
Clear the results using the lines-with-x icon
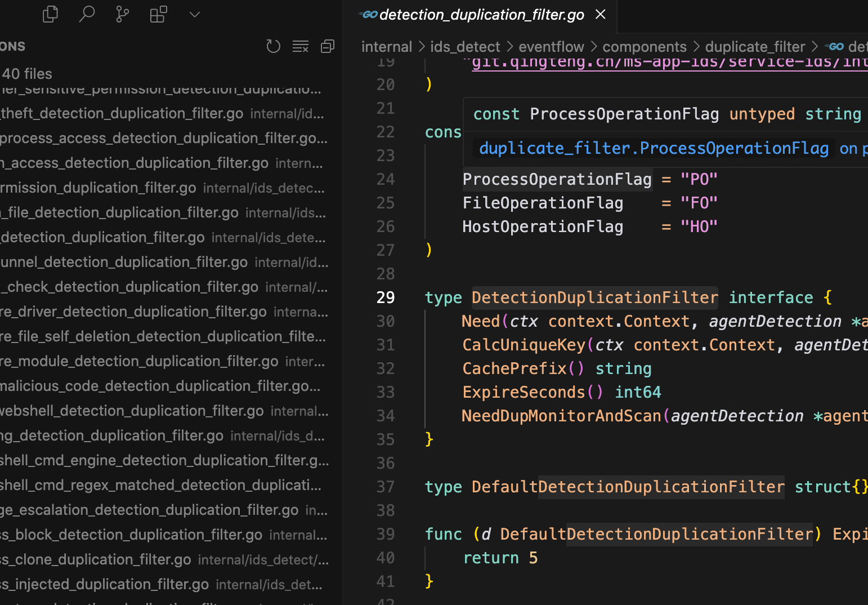point(301,46)
